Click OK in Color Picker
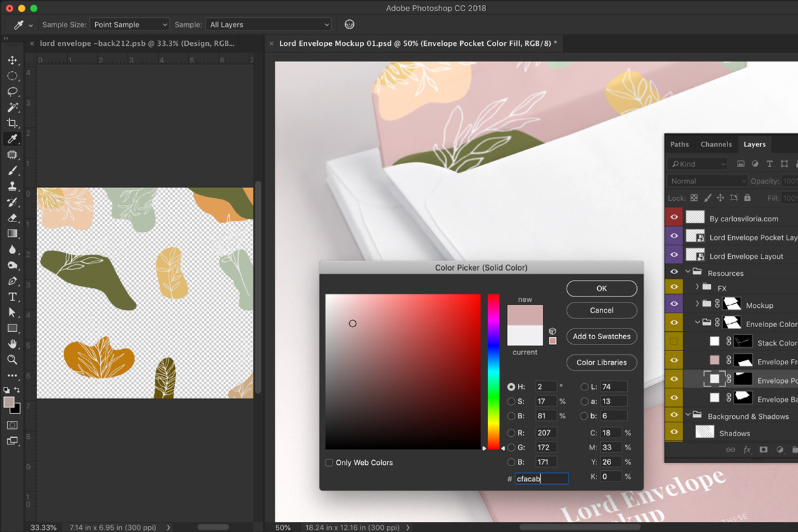Image resolution: width=798 pixels, height=532 pixels. [x=602, y=289]
